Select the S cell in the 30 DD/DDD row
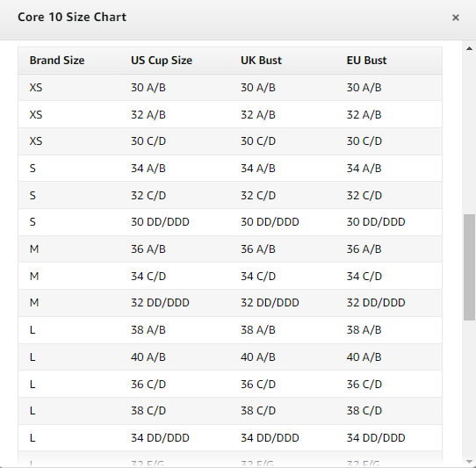The width and height of the screenshot is (476, 468). tap(32, 222)
